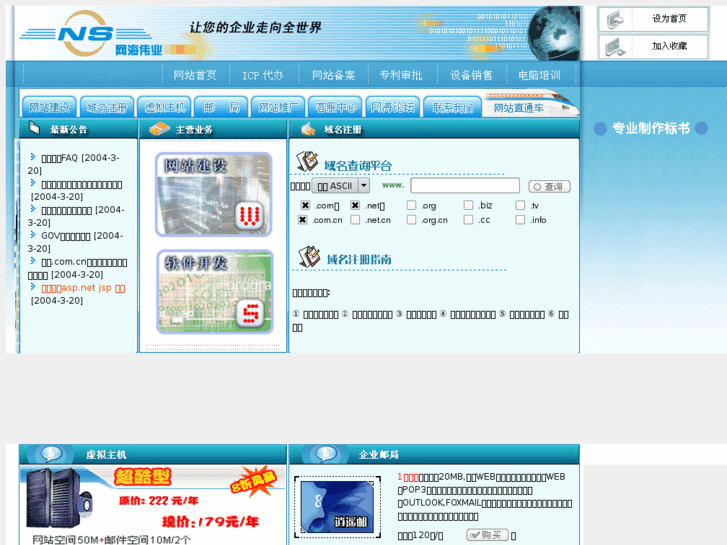
Task: Click the 逍遥邮 mailbox image
Action: pos(338,507)
